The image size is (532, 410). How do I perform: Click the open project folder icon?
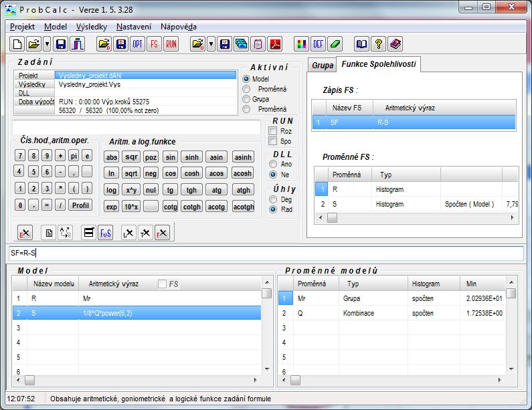coord(34,44)
